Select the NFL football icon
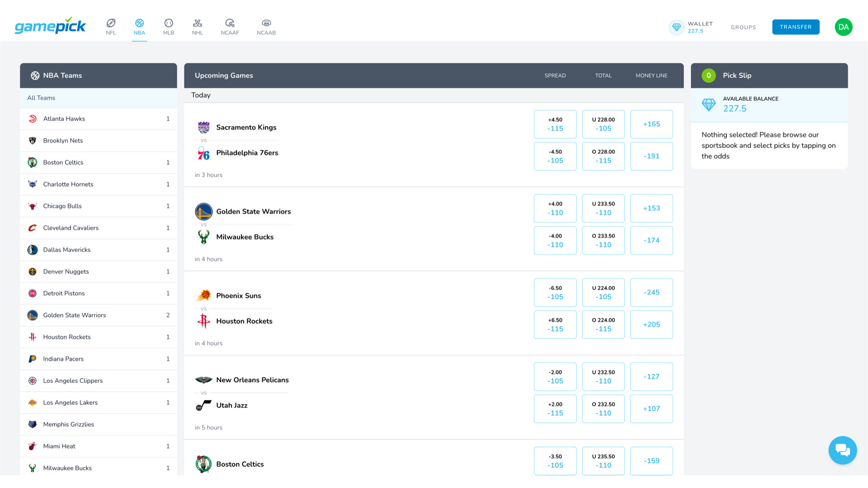868x488 pixels. [x=111, y=23]
